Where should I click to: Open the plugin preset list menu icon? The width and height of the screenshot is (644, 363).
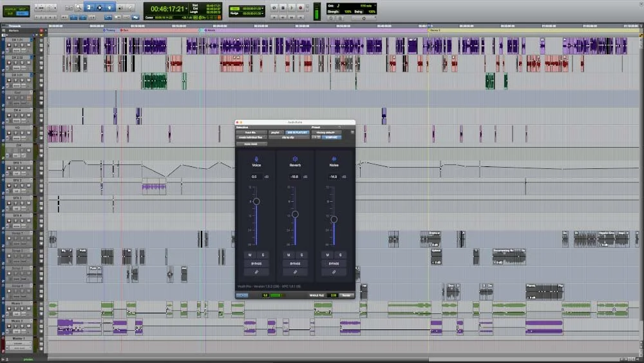click(x=352, y=132)
